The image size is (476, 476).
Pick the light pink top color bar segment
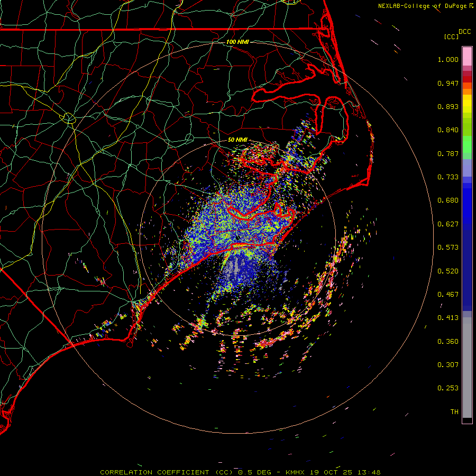tap(467, 57)
